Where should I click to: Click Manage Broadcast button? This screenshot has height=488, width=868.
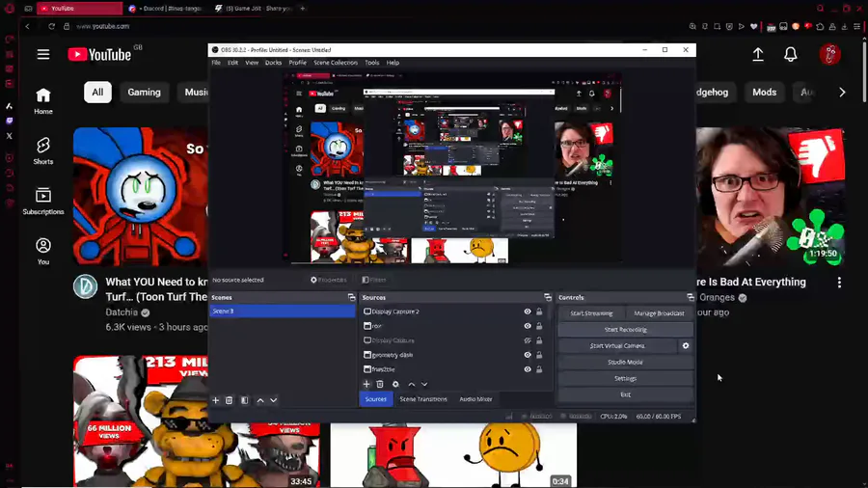pyautogui.click(x=659, y=313)
